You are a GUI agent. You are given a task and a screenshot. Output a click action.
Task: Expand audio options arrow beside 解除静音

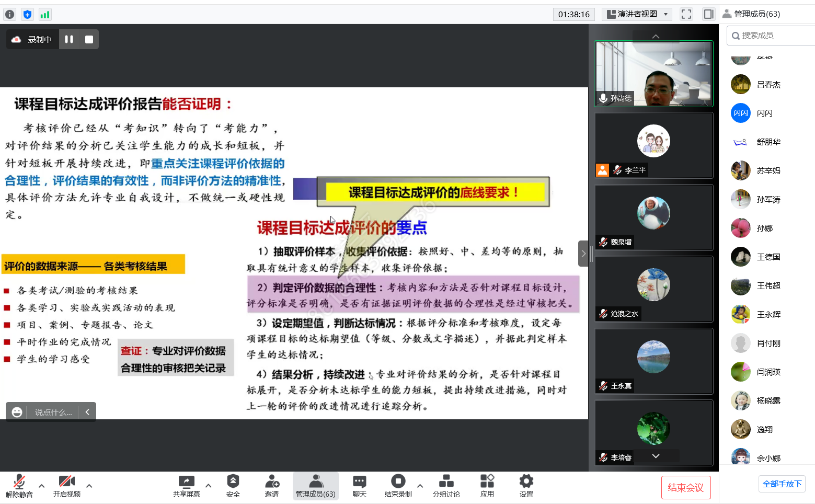click(42, 486)
